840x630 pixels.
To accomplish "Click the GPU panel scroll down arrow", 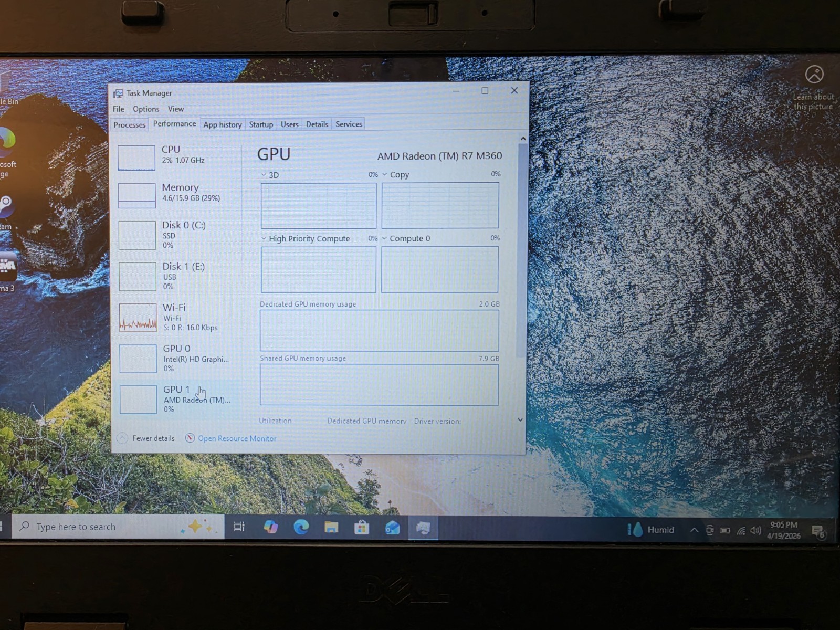I will pyautogui.click(x=520, y=419).
